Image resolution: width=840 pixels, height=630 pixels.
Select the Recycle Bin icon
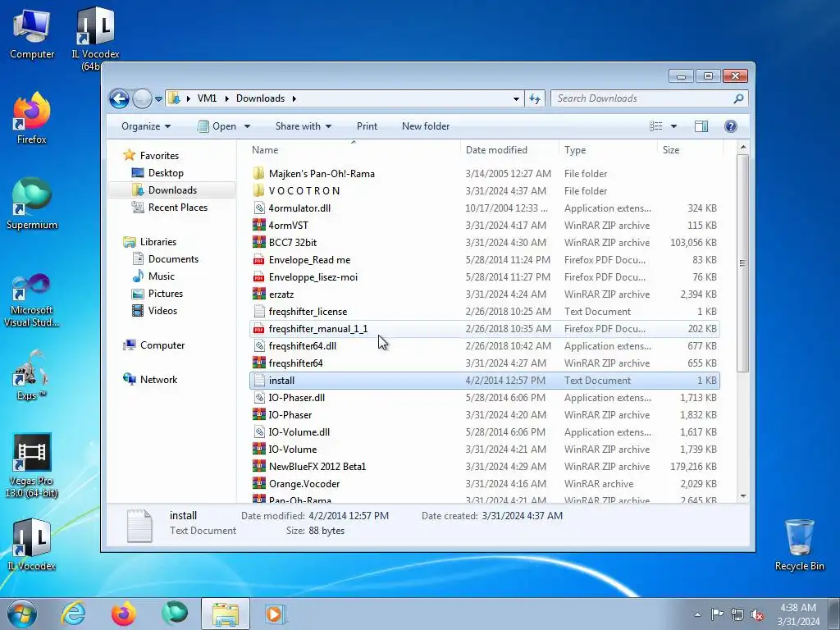799,545
